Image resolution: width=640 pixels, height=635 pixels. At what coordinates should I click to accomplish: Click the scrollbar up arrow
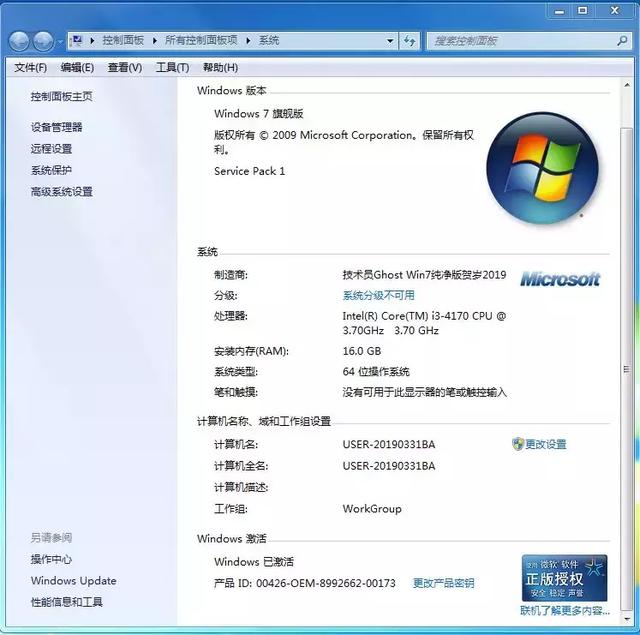click(x=627, y=85)
